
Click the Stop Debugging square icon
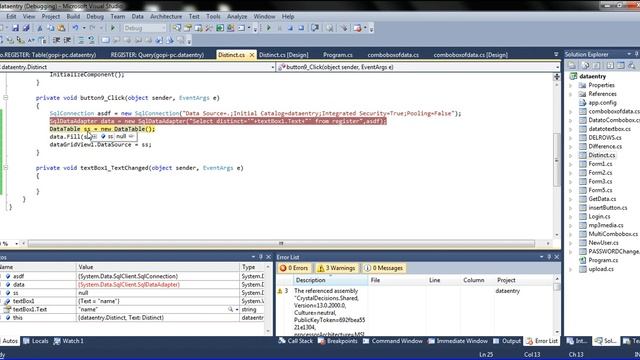click(x=290, y=28)
